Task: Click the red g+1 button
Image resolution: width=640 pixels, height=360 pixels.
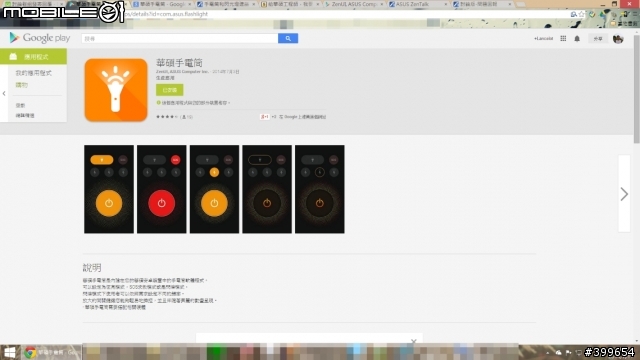Action: 264,117
